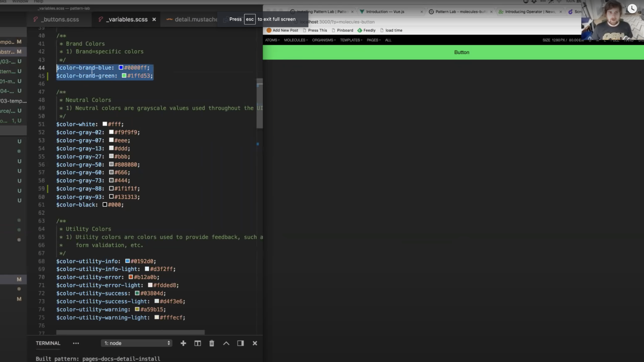Click the #0192d0 utility-info color swatch
The width and height of the screenshot is (644, 362).
tap(127, 261)
